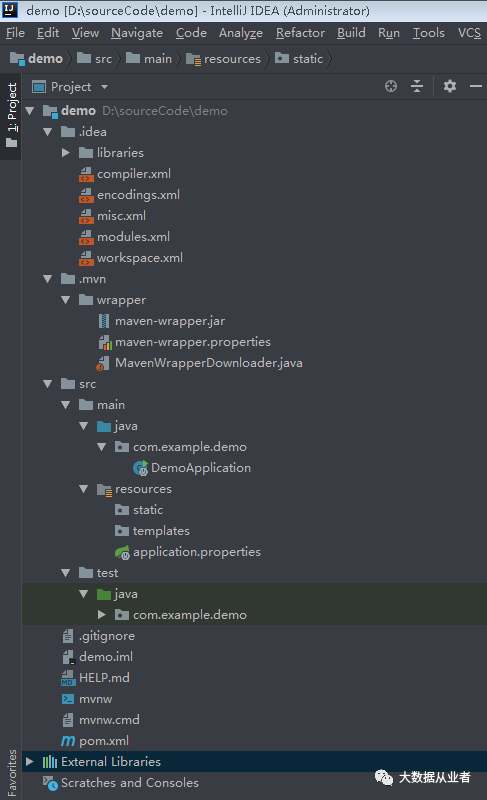Open the Analyze menu
Image resolution: width=487 pixels, height=800 pixels.
(x=241, y=33)
